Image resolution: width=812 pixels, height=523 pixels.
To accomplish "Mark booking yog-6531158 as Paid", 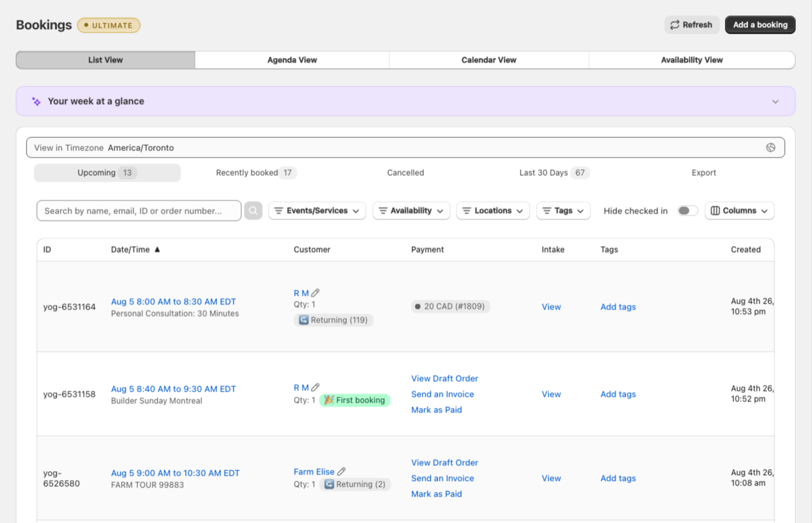I will click(x=436, y=410).
